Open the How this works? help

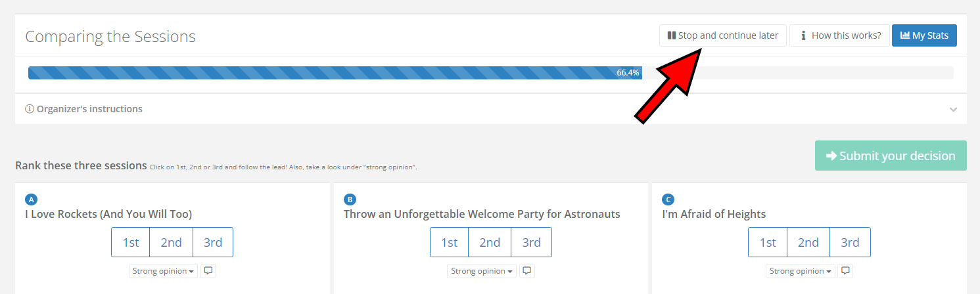tap(839, 35)
